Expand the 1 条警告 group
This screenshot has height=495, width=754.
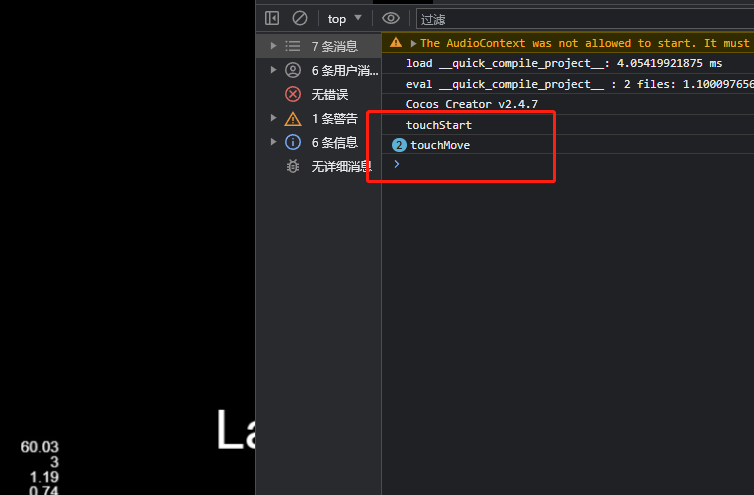click(x=273, y=118)
